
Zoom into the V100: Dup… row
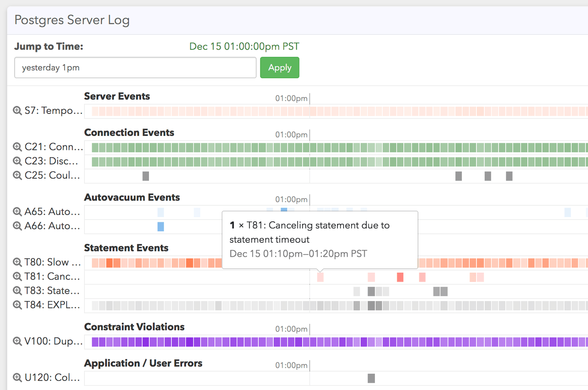(17, 341)
